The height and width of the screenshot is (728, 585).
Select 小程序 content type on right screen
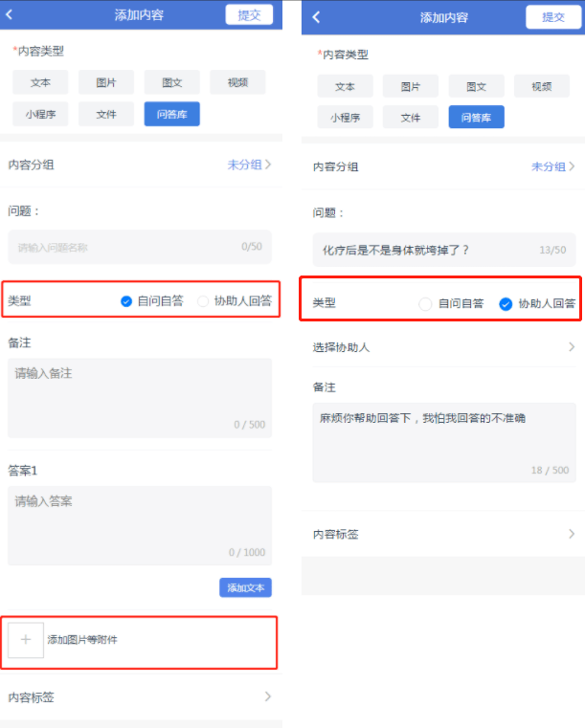(345, 118)
